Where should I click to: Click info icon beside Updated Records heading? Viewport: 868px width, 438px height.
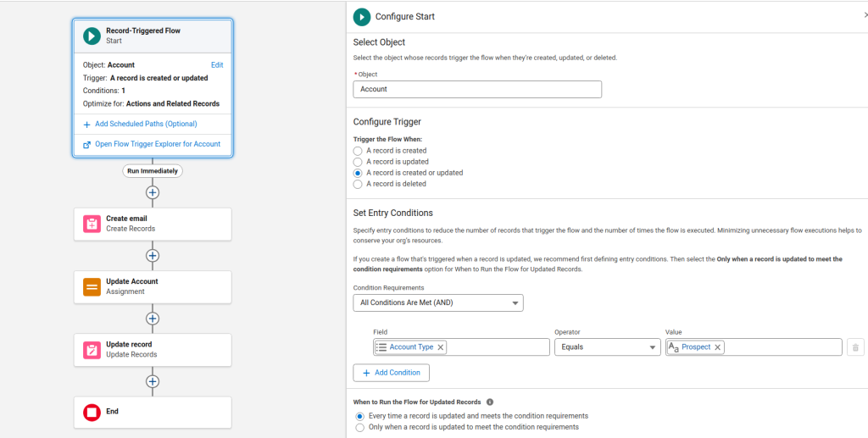(490, 402)
